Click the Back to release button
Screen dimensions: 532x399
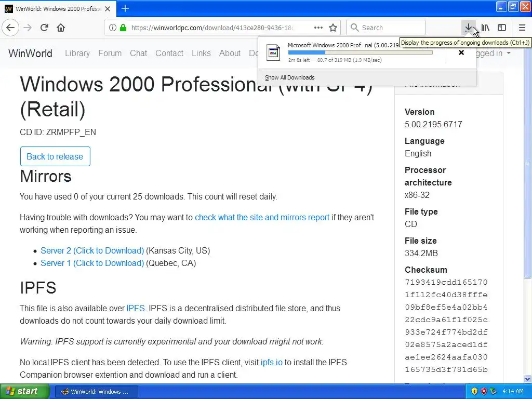(55, 156)
